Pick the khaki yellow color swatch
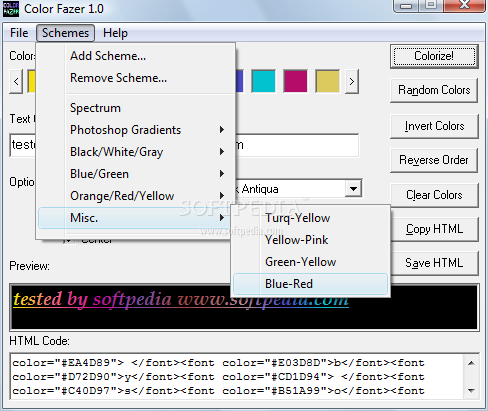The width and height of the screenshot is (488, 411). 327,81
